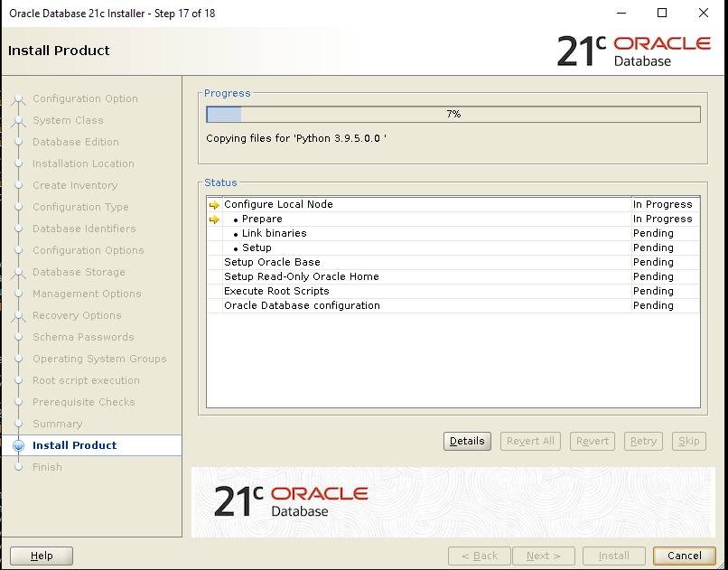
Task: Click the Next button
Action: click(544, 556)
